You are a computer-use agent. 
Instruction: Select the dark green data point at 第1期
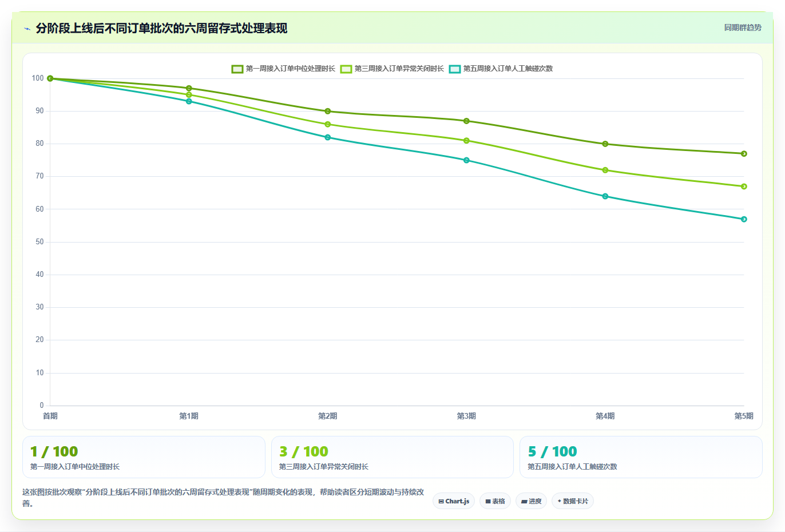(189, 88)
